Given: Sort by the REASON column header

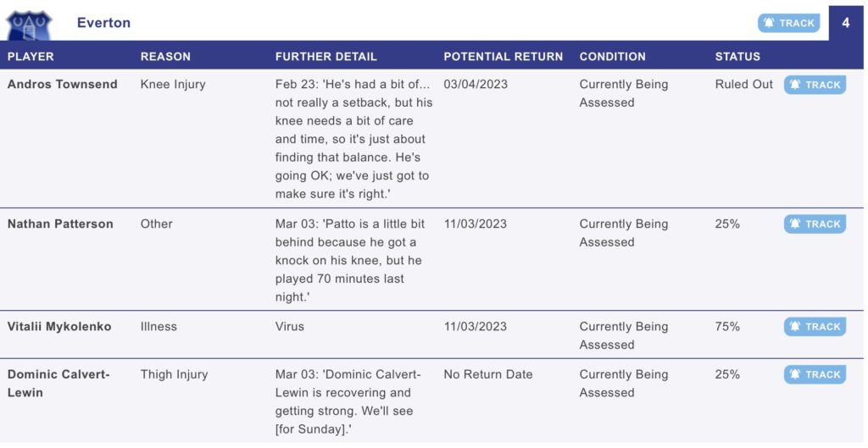Looking at the screenshot, I should pyautogui.click(x=165, y=57).
